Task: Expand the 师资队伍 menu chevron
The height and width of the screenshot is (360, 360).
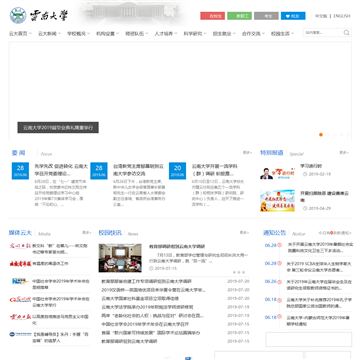Action: click(x=147, y=33)
